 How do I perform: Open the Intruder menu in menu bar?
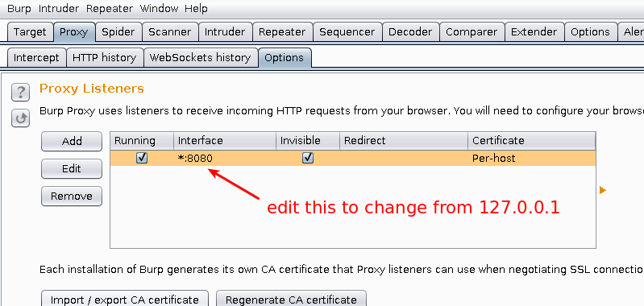tap(60, 8)
